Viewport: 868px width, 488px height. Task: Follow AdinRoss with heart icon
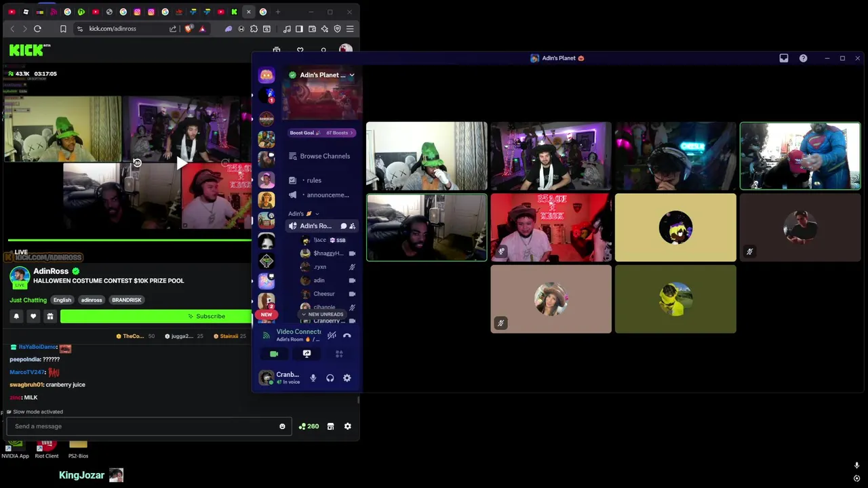[33, 317]
